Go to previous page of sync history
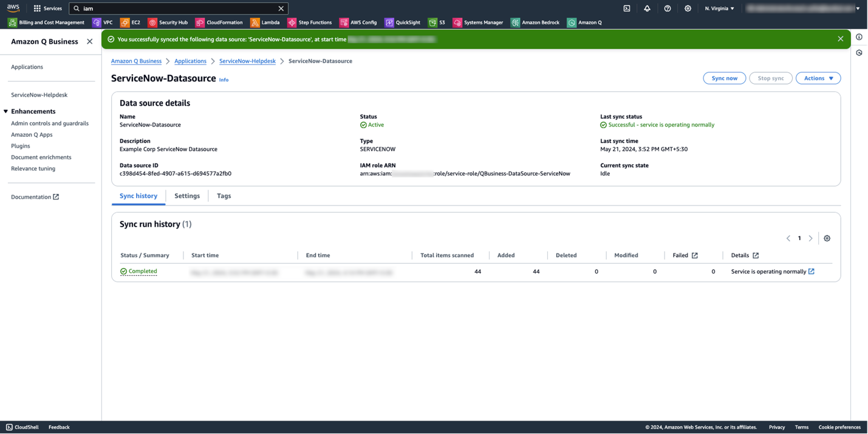 (788, 238)
